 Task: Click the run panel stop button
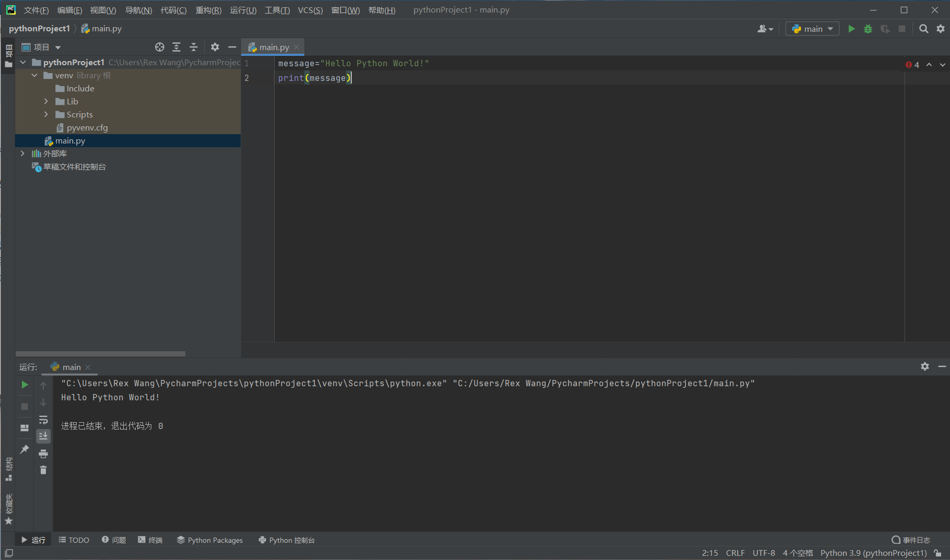(25, 406)
